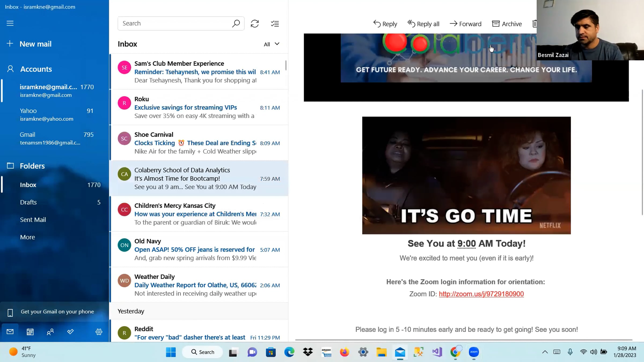The image size is (644, 362).
Task: Open the Zoom meeting link
Action: [x=481, y=294]
